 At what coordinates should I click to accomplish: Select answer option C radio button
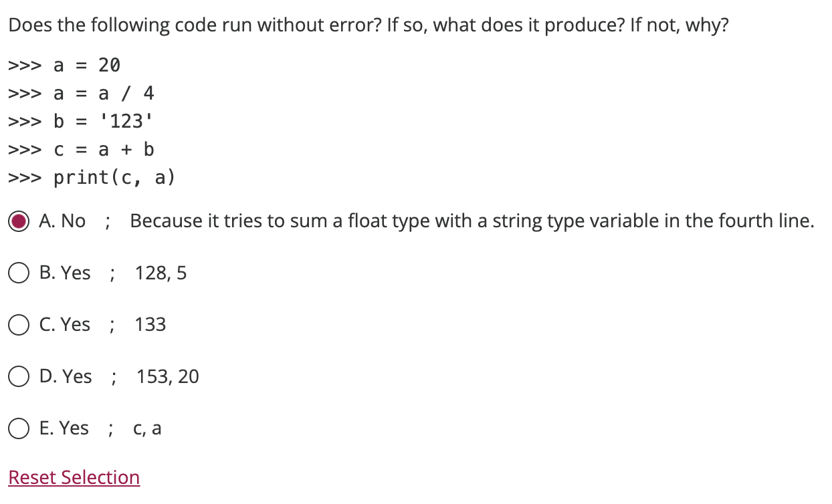[x=19, y=324]
